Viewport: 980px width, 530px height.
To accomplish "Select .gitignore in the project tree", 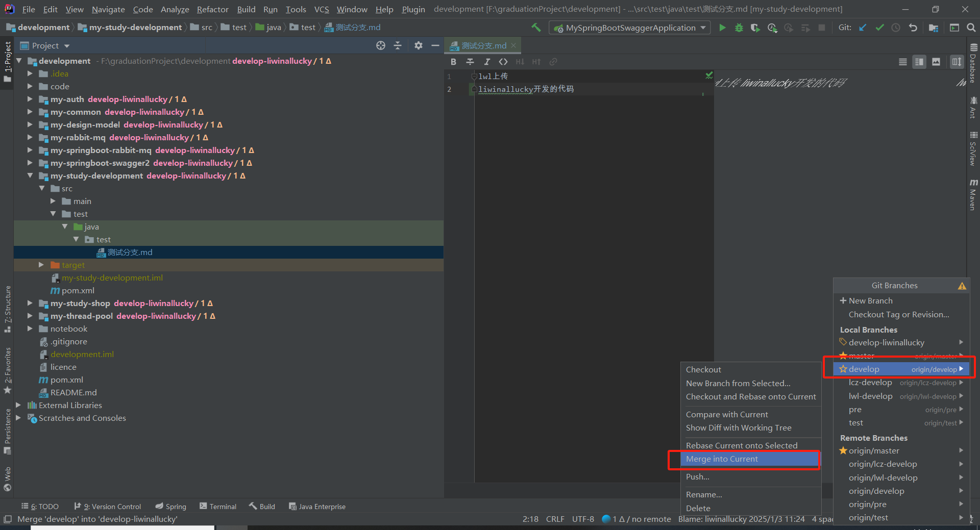I will (x=68, y=341).
